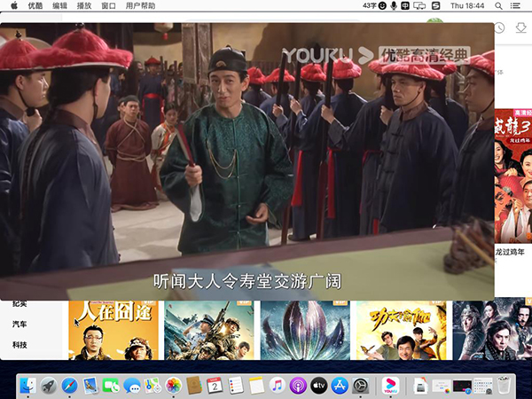The height and width of the screenshot is (399, 532).
Task: Select the 科技 category in sidebar
Action: tap(20, 345)
